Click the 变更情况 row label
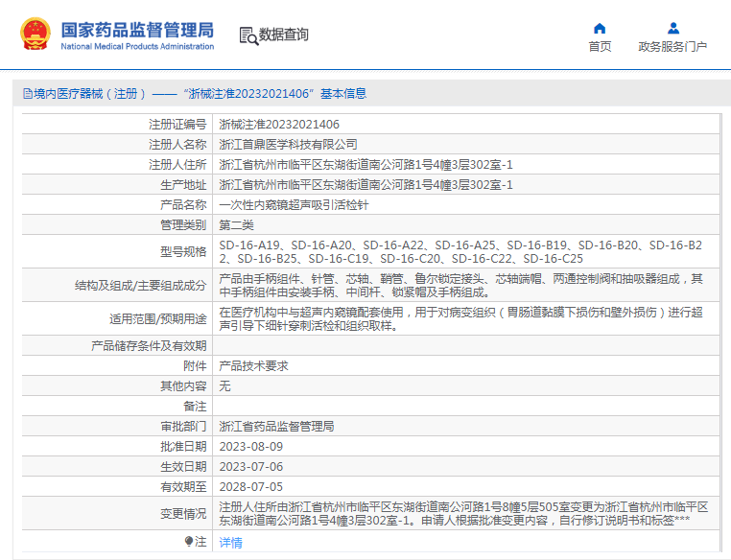The image size is (731, 560). point(183,513)
